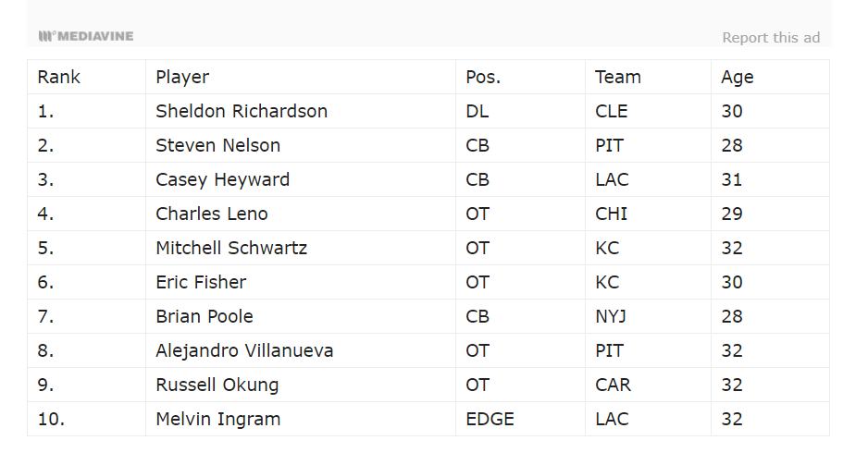This screenshot has height=465, width=868.
Task: Click the Player column header
Action: point(182,77)
